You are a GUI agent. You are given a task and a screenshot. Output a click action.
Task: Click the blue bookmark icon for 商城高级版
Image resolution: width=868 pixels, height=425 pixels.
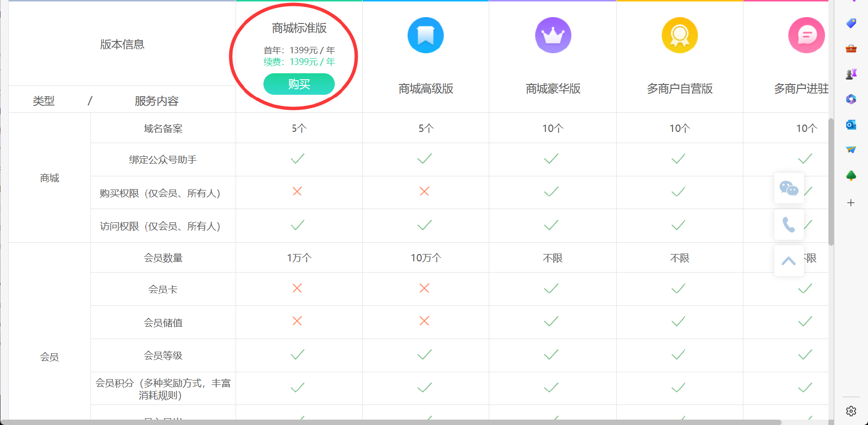point(425,35)
